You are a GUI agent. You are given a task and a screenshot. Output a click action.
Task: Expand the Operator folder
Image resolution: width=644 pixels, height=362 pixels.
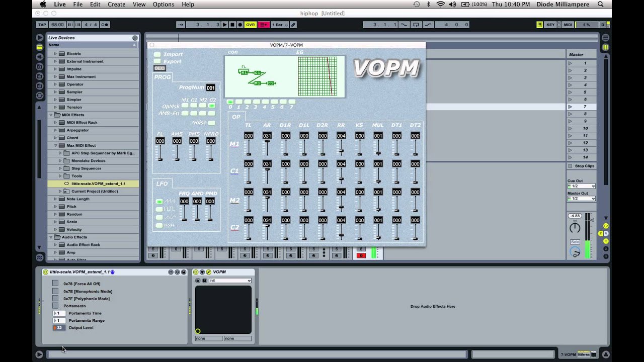(x=55, y=84)
